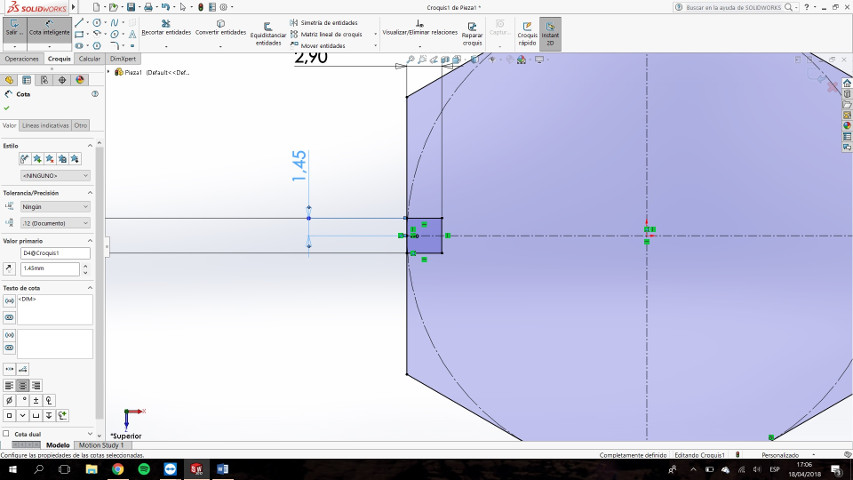This screenshot has width=853, height=480.
Task: Open Visualizar/Eliminar relaciones
Action: pos(419,28)
